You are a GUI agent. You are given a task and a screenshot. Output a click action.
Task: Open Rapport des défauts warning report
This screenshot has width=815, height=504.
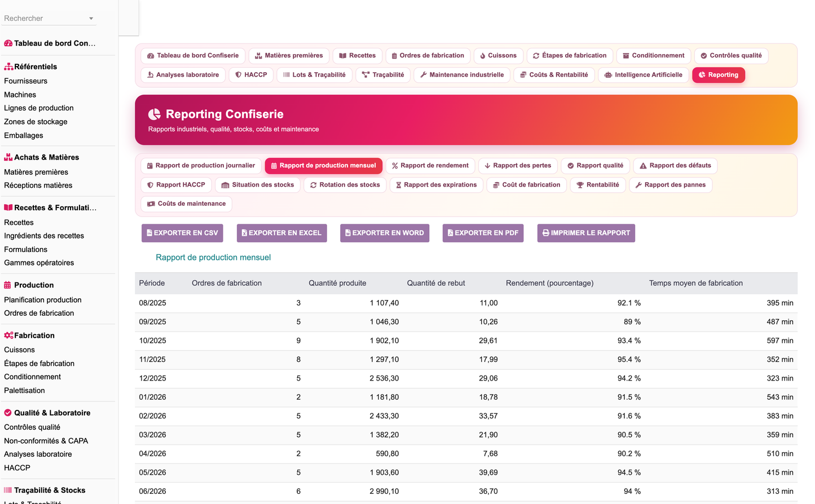(675, 166)
